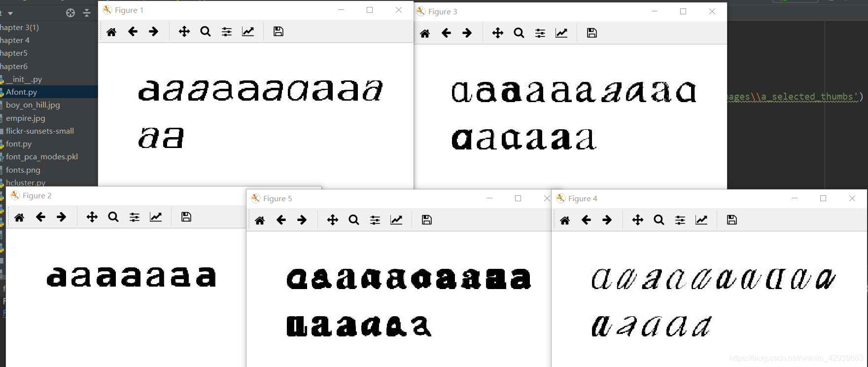Click collapse-all icon in project panel
Image resolution: width=868 pixels, height=367 pixels.
click(87, 13)
